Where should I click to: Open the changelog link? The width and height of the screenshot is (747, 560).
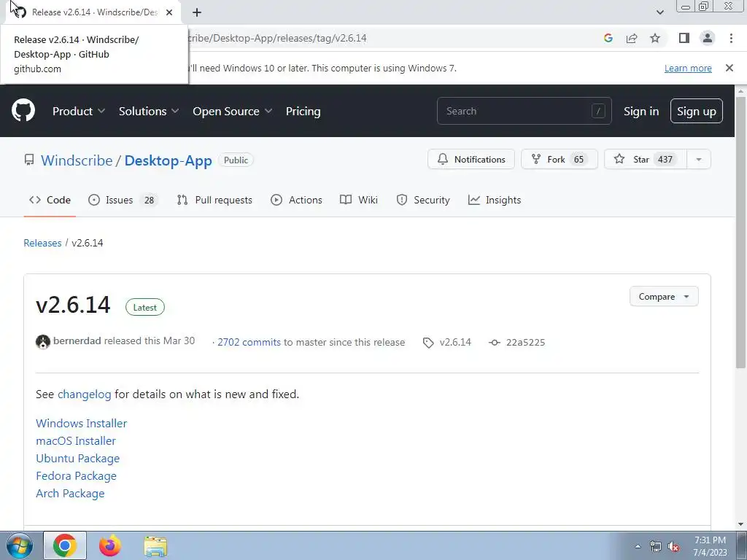point(85,394)
